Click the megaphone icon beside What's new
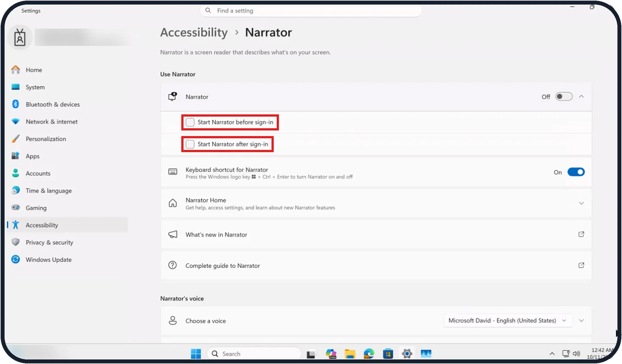This screenshot has width=622, height=364. (x=173, y=234)
